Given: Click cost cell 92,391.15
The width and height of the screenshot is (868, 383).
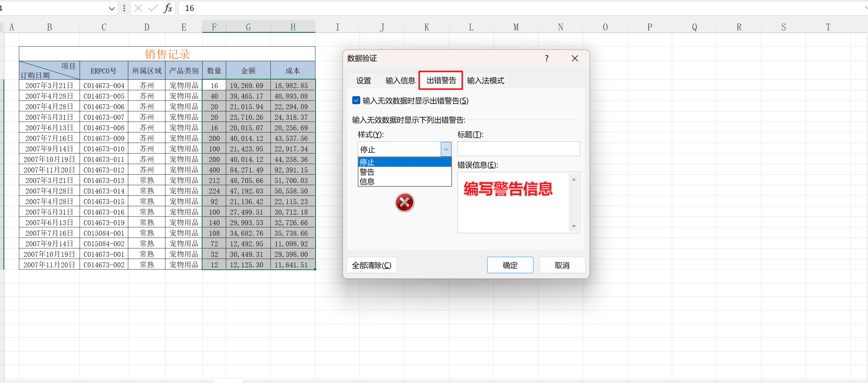Looking at the screenshot, I should tap(293, 170).
